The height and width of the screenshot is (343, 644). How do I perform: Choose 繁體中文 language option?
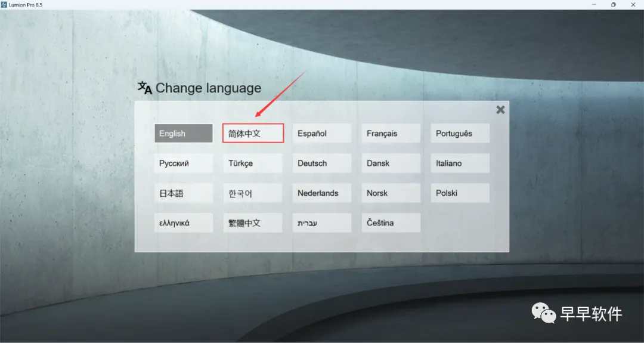(x=253, y=223)
